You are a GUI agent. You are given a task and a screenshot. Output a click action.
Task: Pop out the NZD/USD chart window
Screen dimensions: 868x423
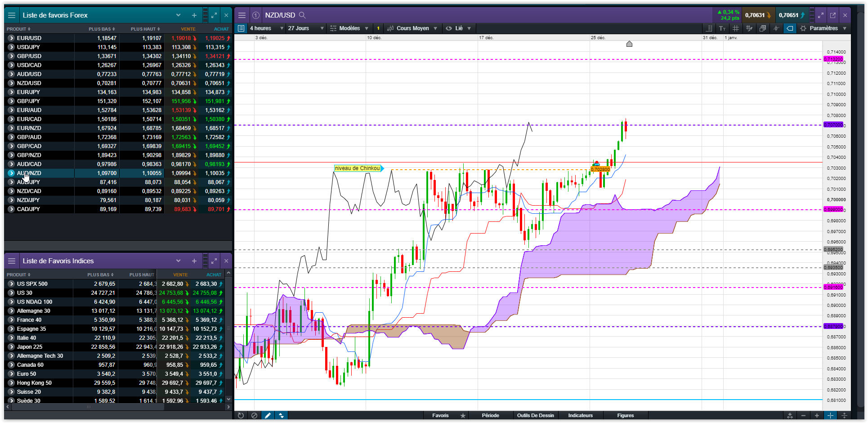point(833,15)
